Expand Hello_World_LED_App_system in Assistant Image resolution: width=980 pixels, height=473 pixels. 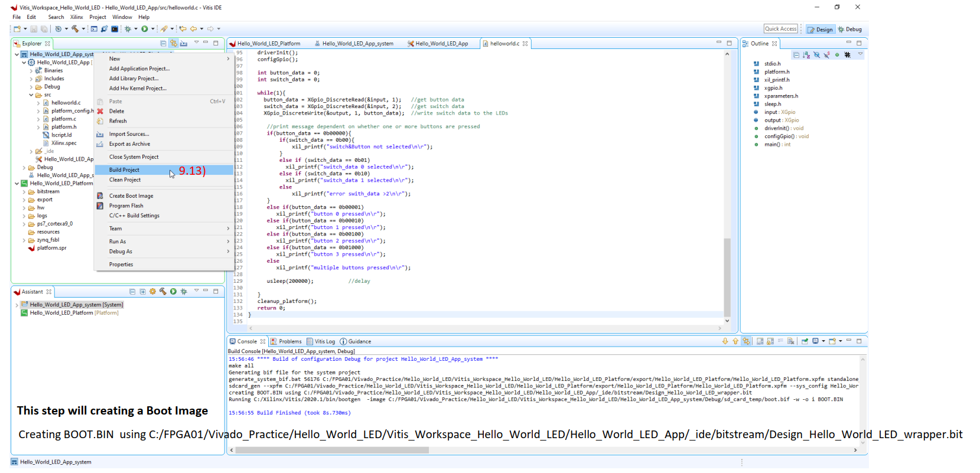[x=17, y=305]
